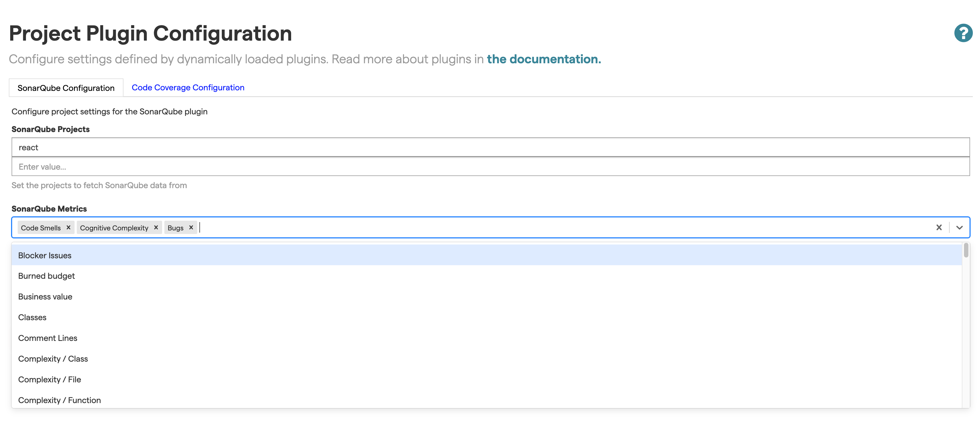Clear all selected SonarQube Metrics
The width and height of the screenshot is (980, 426).
pos(939,227)
